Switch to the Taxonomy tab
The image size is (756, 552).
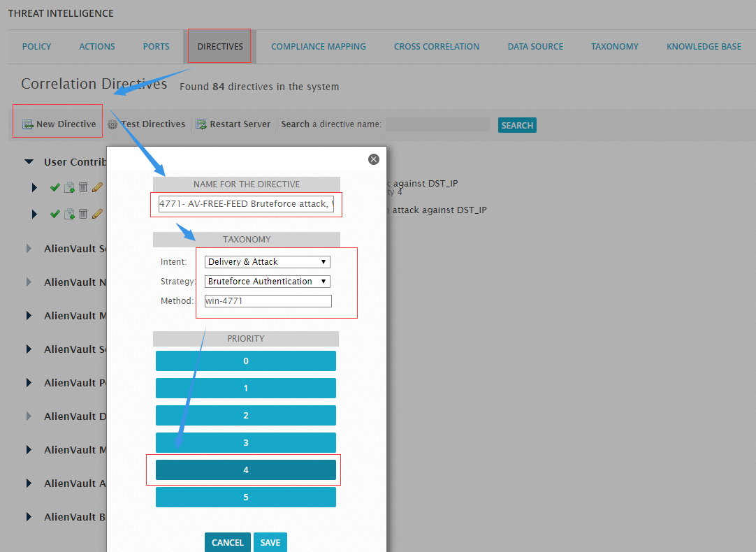click(x=614, y=46)
